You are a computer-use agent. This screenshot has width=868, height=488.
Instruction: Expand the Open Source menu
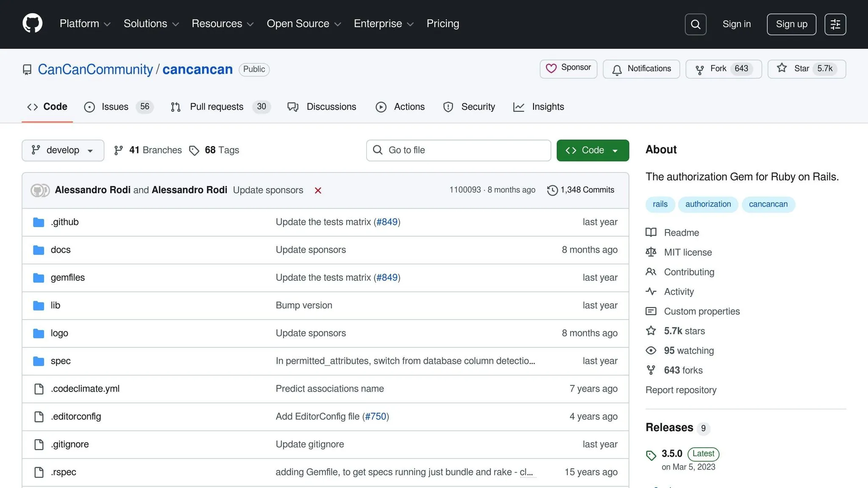coord(304,24)
